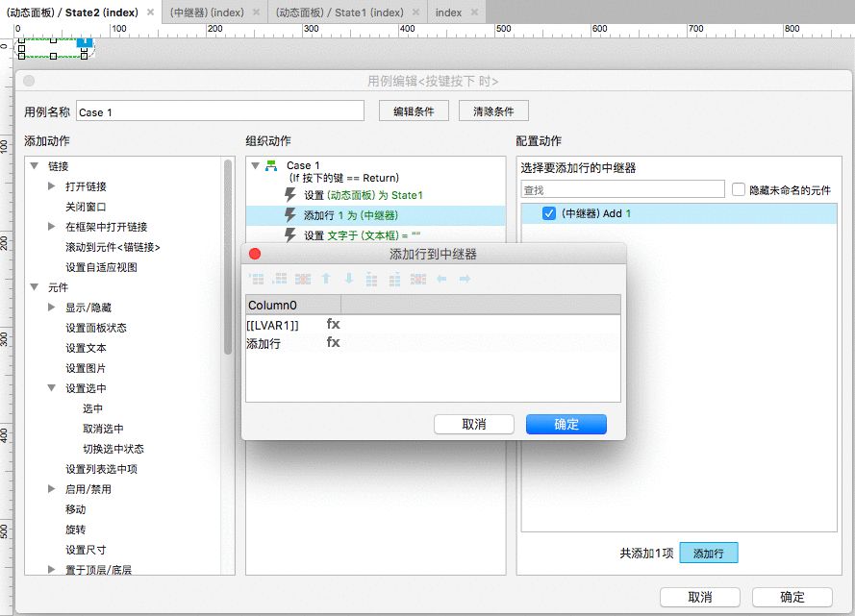
Task: Expand the 启用/禁用 item
Action: [x=52, y=489]
